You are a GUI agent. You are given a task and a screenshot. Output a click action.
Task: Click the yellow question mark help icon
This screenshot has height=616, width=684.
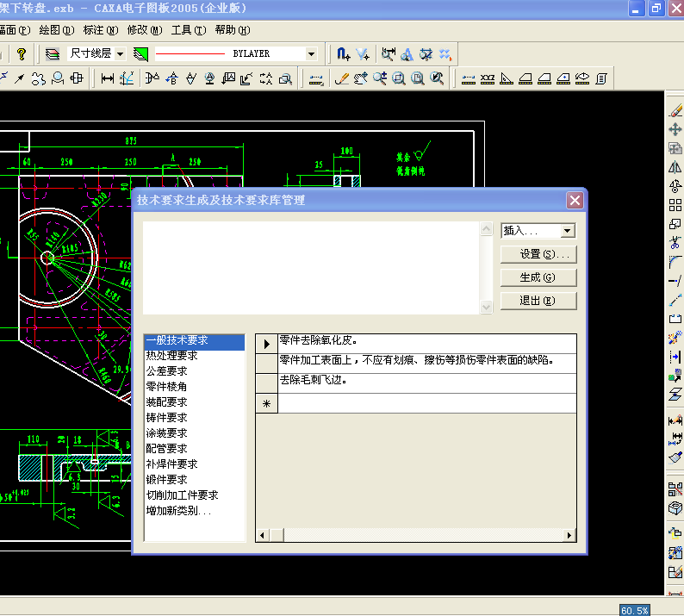click(21, 53)
